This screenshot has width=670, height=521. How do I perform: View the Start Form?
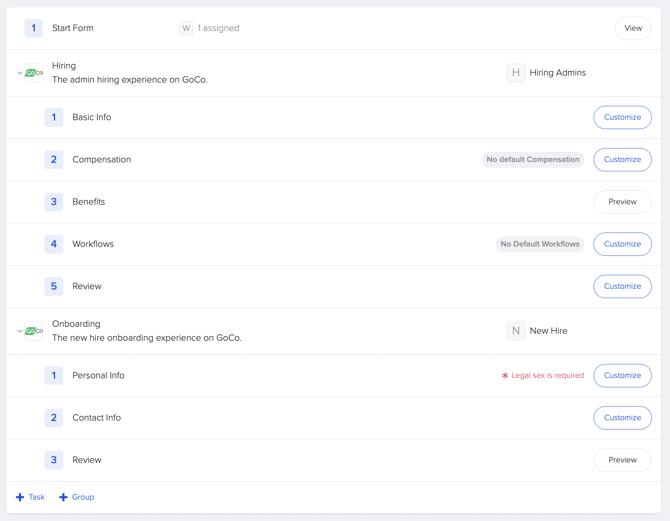pos(633,28)
